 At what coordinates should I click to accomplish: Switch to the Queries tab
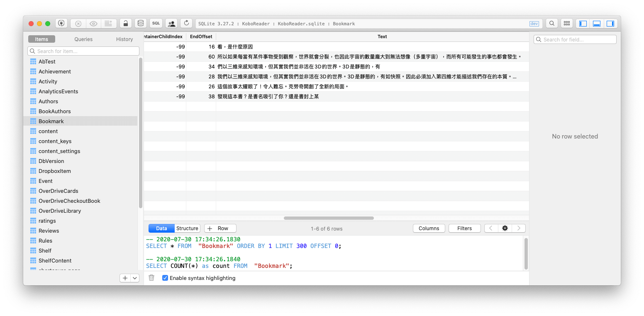(83, 39)
